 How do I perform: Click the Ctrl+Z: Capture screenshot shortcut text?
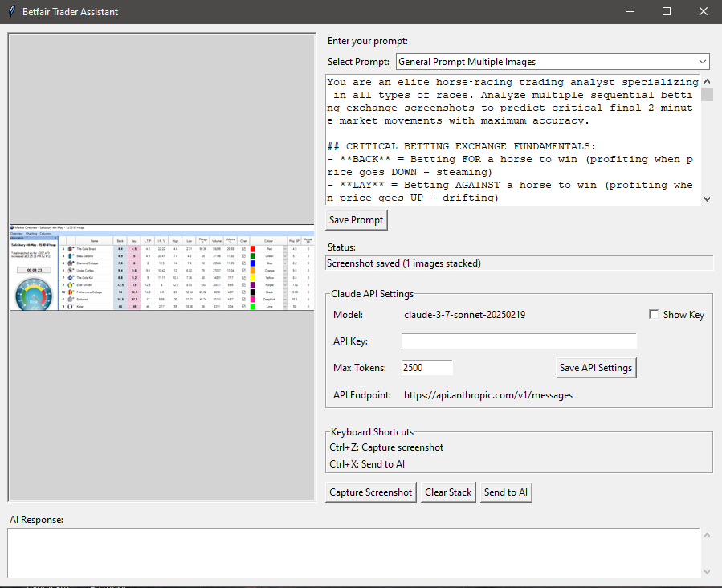[386, 447]
